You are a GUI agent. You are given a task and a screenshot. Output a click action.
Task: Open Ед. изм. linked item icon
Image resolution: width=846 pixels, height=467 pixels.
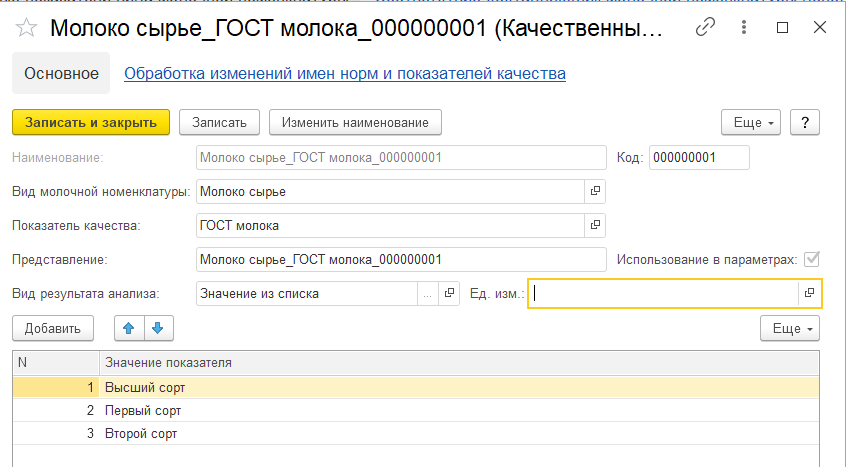808,293
